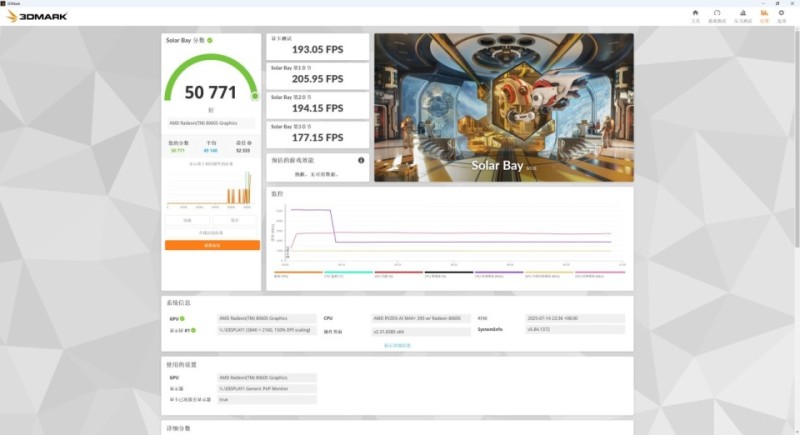Toggle the black legend item under monitoring chart

pos(449,273)
